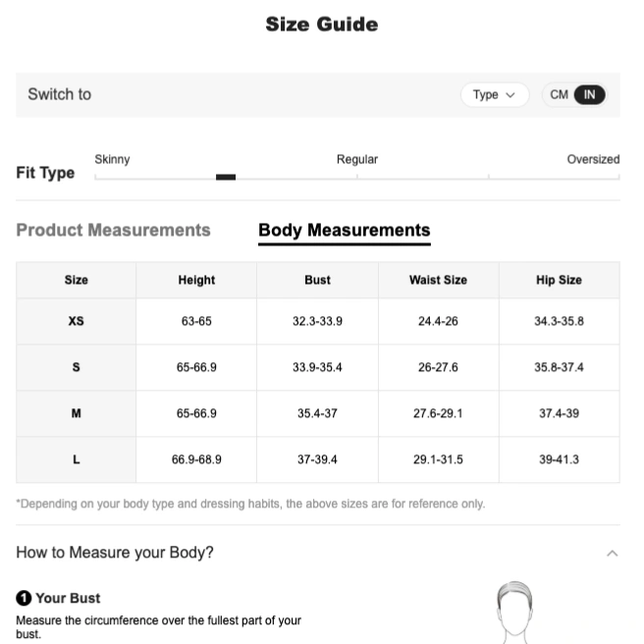Click the number 1 bust step icon
The image size is (644, 644).
click(24, 598)
